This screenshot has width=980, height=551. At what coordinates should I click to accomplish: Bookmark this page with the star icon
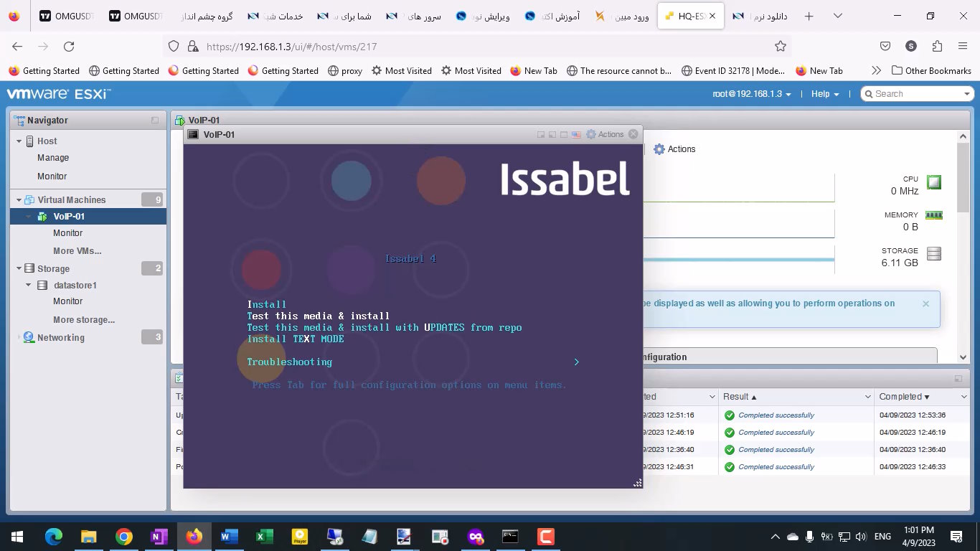781,47
